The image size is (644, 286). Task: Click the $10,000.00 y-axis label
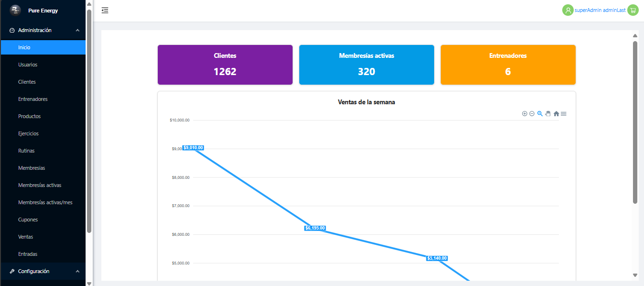pos(180,120)
